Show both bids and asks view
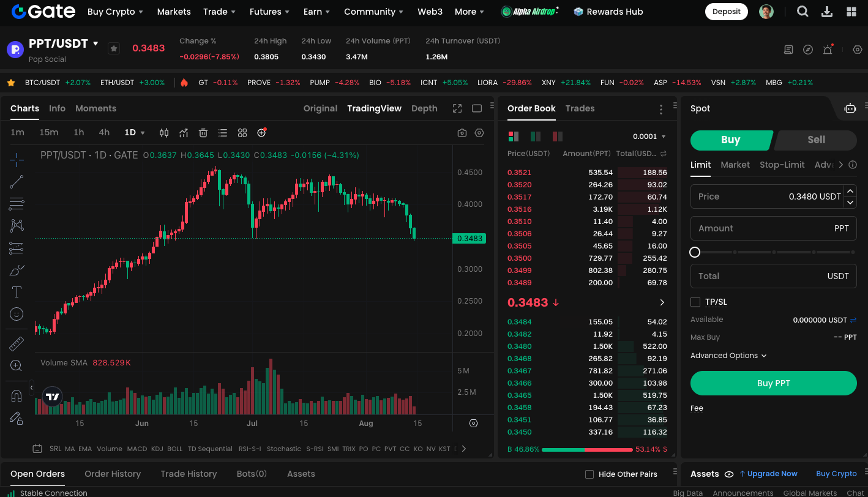 (x=514, y=136)
